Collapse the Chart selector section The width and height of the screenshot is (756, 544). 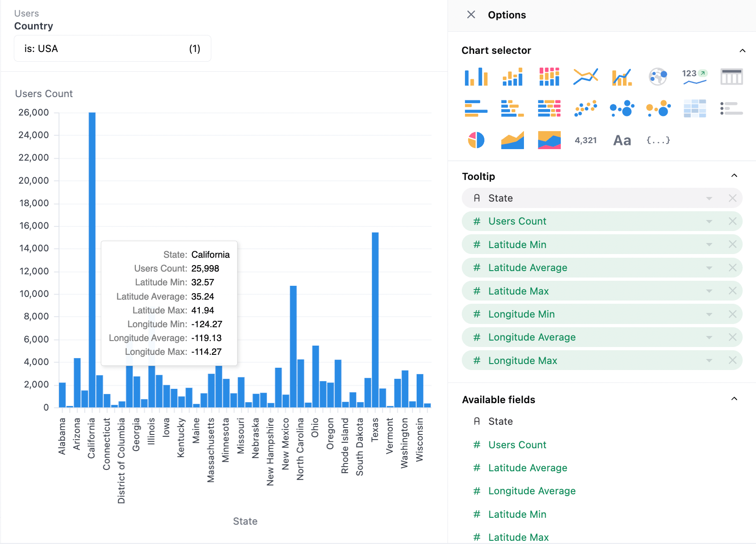742,51
